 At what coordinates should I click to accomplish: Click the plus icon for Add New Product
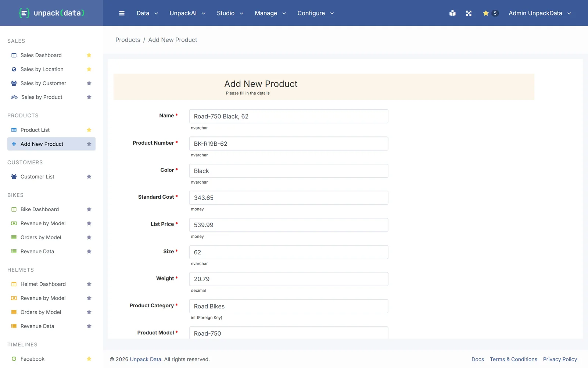(x=14, y=144)
